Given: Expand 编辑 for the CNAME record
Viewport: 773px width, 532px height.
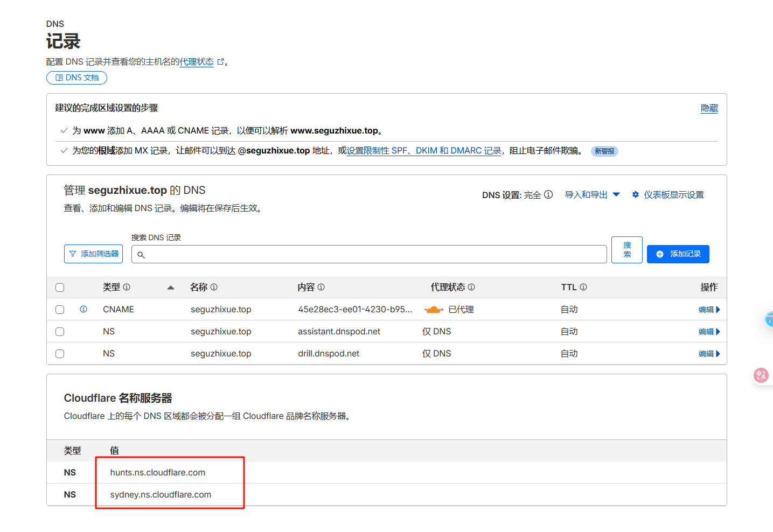Looking at the screenshot, I should [x=709, y=310].
